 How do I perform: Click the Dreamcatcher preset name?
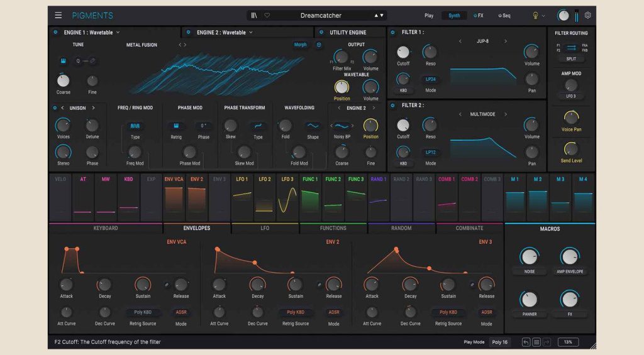click(x=321, y=16)
